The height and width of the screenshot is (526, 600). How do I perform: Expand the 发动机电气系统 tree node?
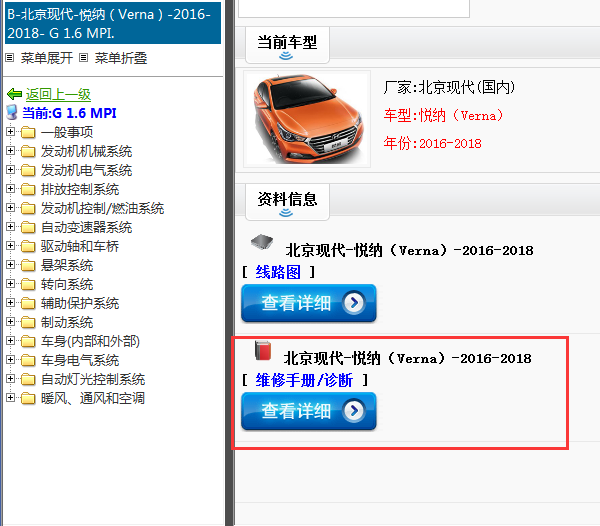coord(10,169)
